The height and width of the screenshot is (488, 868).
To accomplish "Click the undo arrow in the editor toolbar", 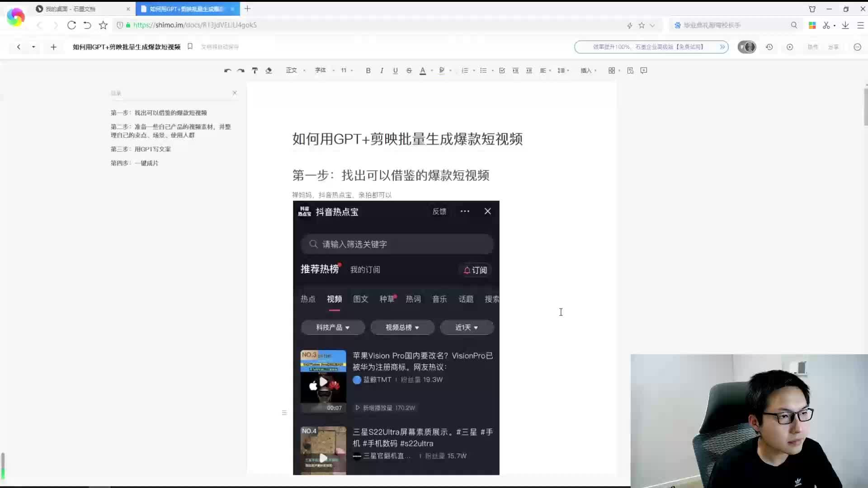I will click(227, 70).
